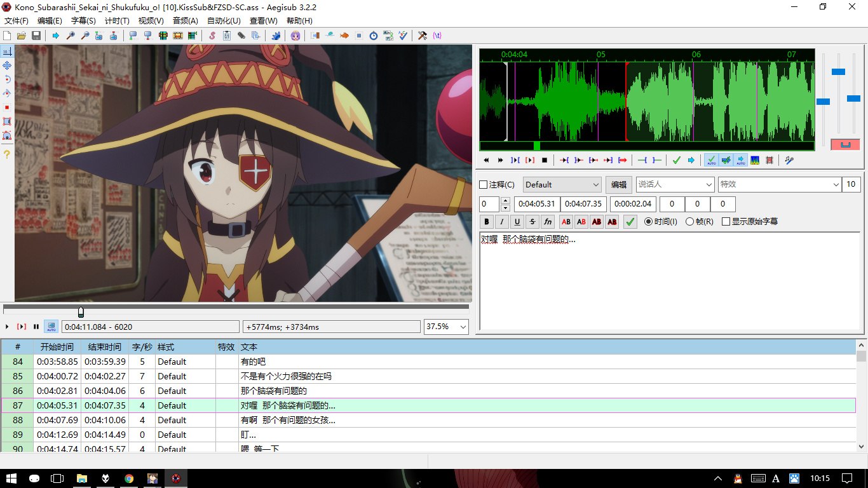Open the Styles Manager (pink S icon)
This screenshot has width=868, height=488.
coord(212,36)
